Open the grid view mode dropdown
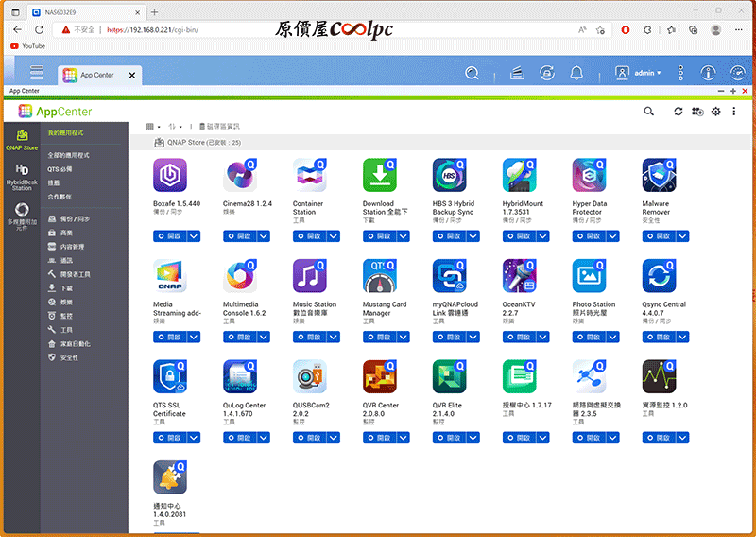756x537 pixels. 153,127
